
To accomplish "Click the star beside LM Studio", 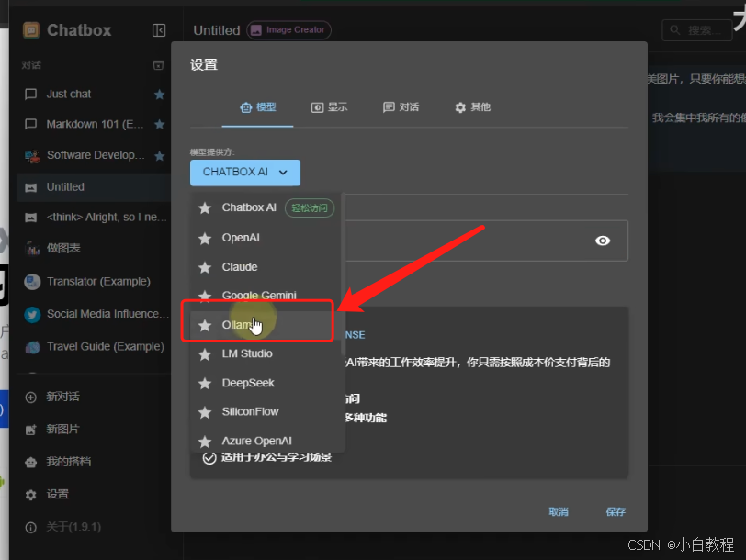I will pyautogui.click(x=205, y=354).
